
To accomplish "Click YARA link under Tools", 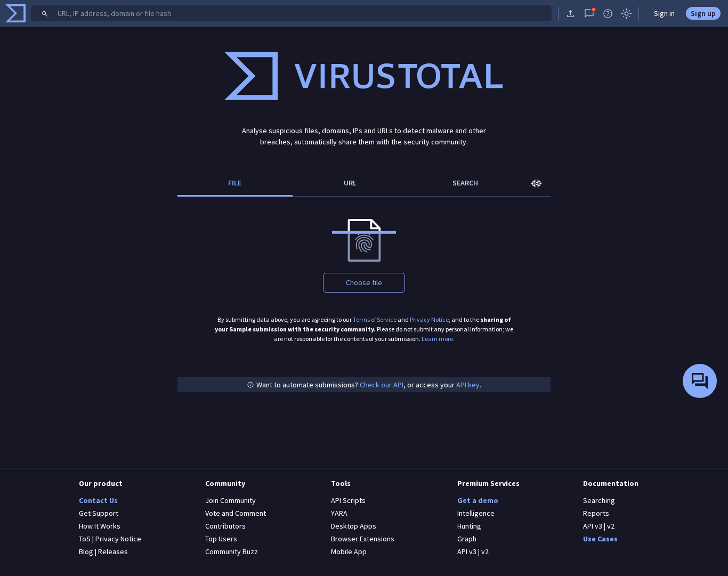I will point(339,513).
